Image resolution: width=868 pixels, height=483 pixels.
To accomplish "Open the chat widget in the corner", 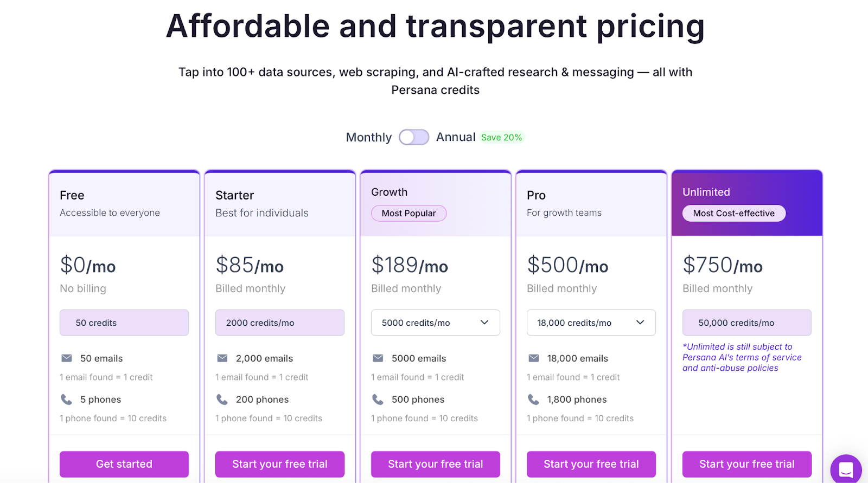I will tap(846, 469).
